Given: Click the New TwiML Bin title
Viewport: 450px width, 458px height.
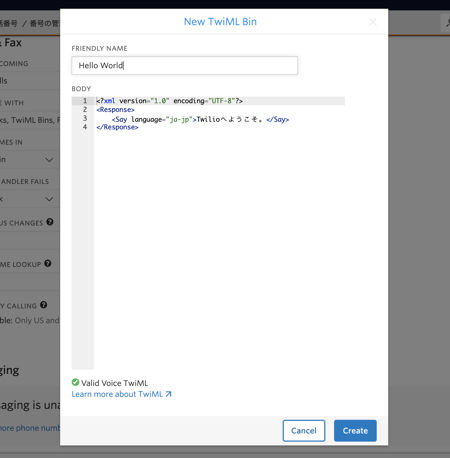Looking at the screenshot, I should pos(220,22).
